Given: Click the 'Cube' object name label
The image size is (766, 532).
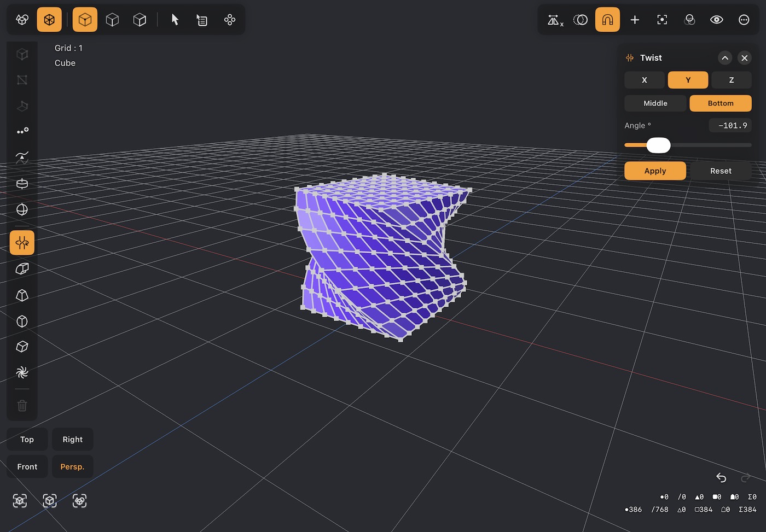Looking at the screenshot, I should (65, 63).
